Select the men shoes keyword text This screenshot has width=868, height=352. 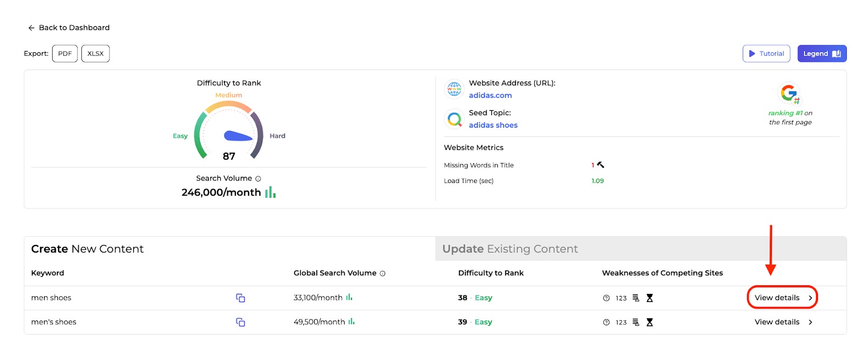pyautogui.click(x=51, y=298)
